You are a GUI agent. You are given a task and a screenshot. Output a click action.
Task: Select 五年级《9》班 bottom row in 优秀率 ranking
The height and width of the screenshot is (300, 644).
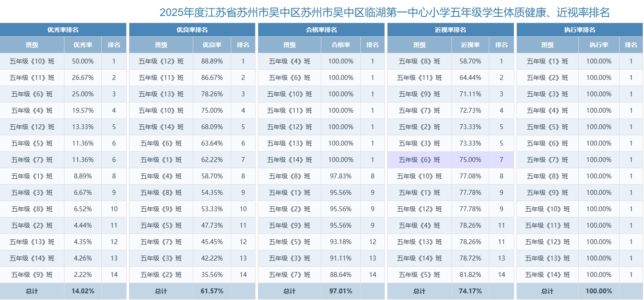point(32,274)
